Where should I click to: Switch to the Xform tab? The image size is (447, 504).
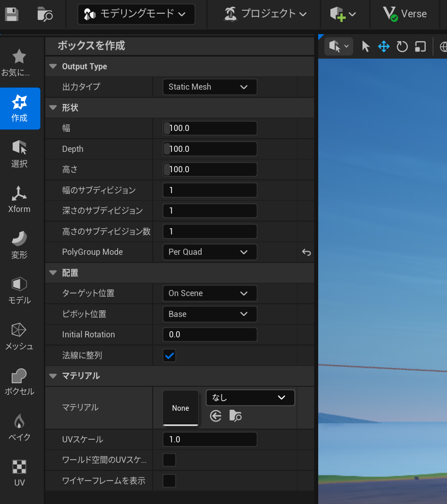point(19,199)
